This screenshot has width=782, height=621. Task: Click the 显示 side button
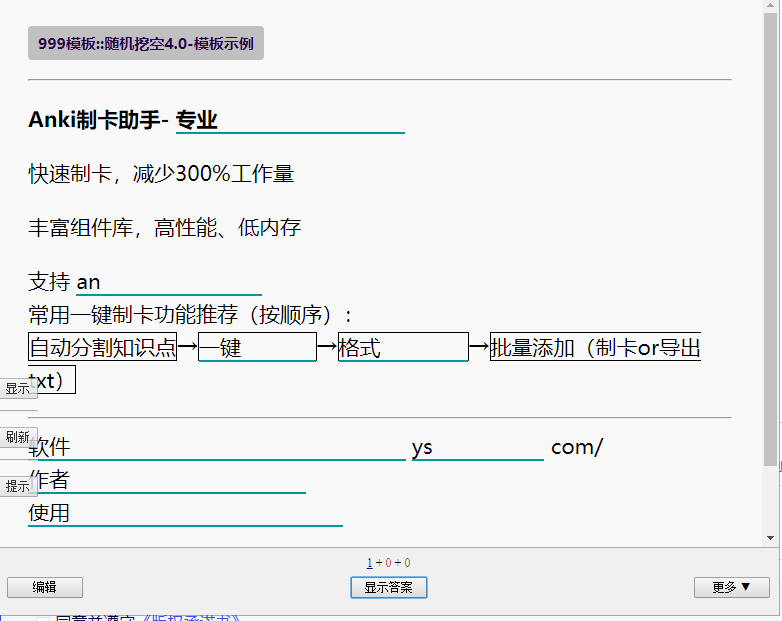pyautogui.click(x=18, y=388)
